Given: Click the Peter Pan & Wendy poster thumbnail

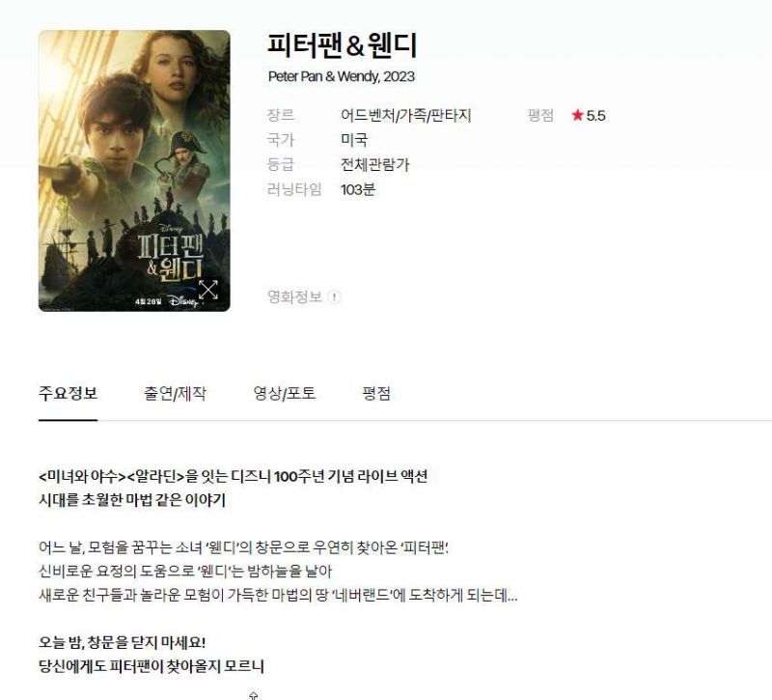Looking at the screenshot, I should click(134, 171).
